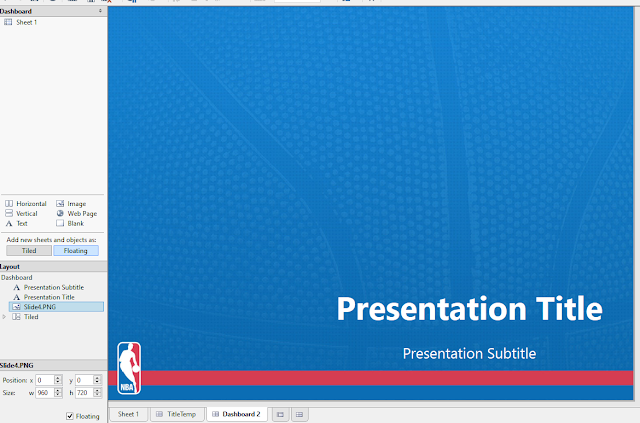The image size is (640, 423).
Task: Decrease the x position with the down arrow
Action: click(x=58, y=383)
